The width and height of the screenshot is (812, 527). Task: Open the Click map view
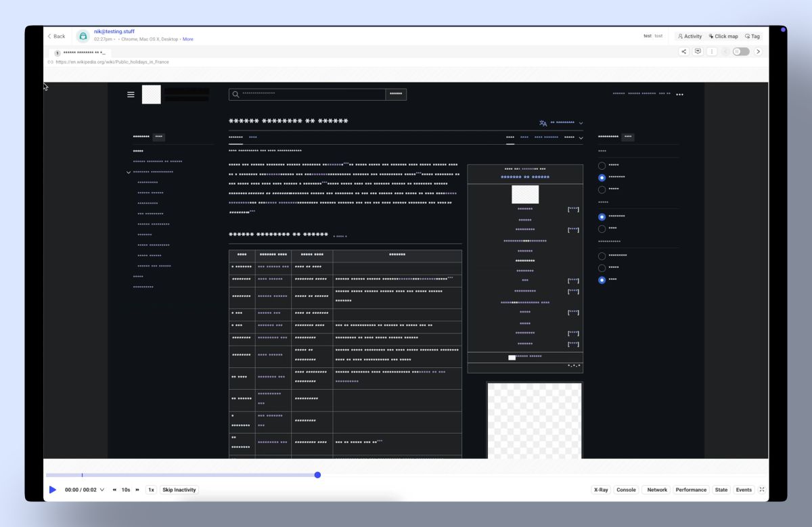point(723,37)
